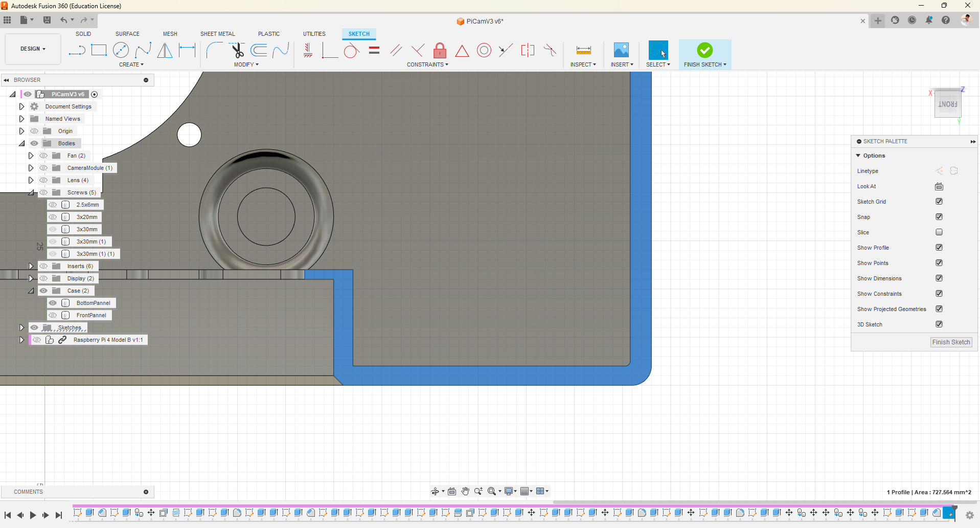Toggle visibility of Bodies folder

coord(34,143)
